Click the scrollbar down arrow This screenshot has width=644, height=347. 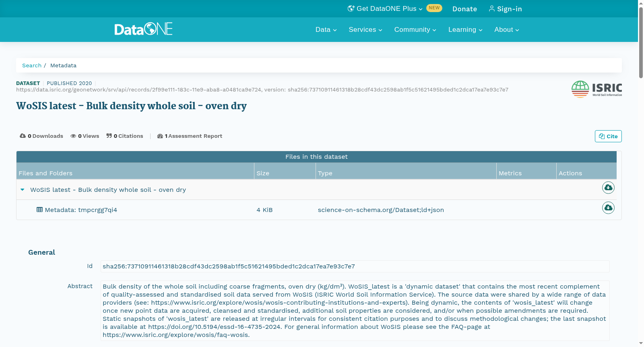[641, 343]
